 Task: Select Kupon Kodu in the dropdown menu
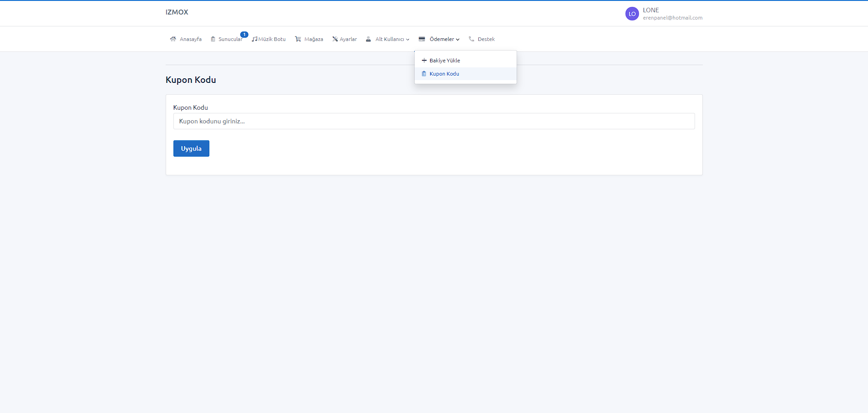tap(444, 74)
